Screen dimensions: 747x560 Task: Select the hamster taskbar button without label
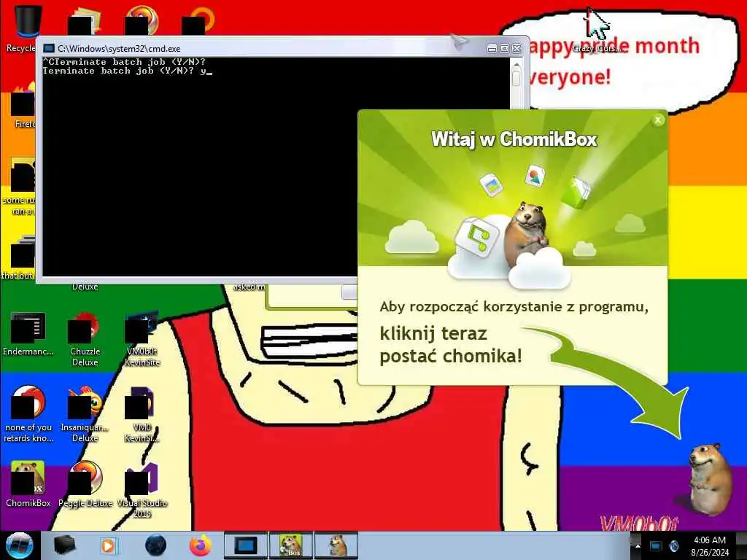(x=336, y=545)
